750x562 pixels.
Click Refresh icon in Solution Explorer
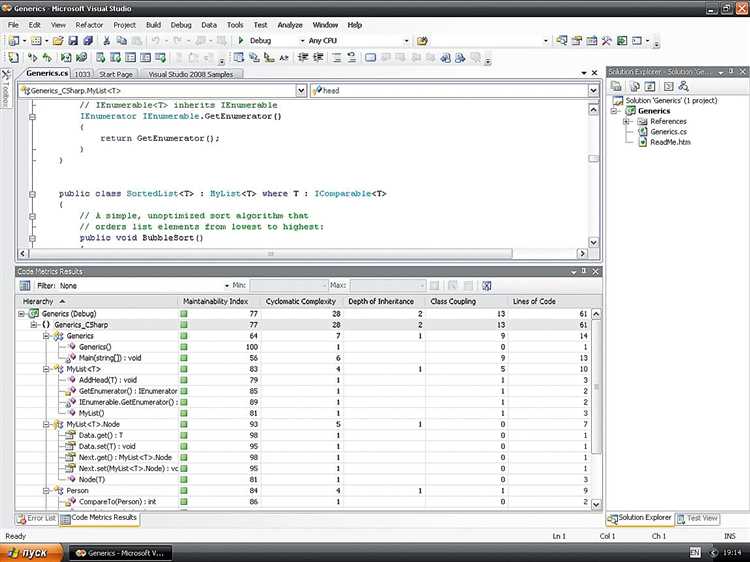point(650,86)
